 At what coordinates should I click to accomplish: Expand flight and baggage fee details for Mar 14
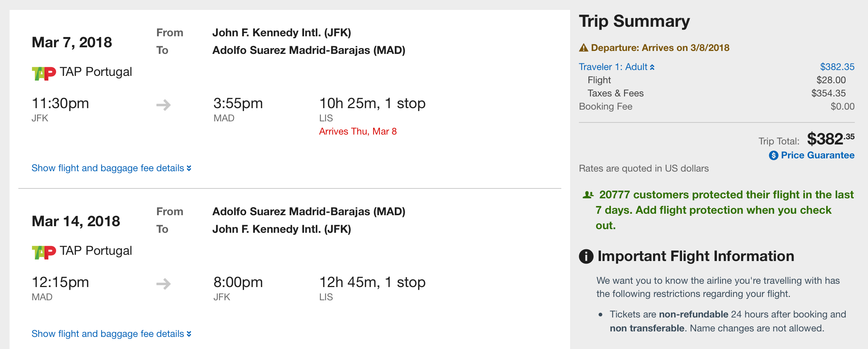(x=111, y=334)
